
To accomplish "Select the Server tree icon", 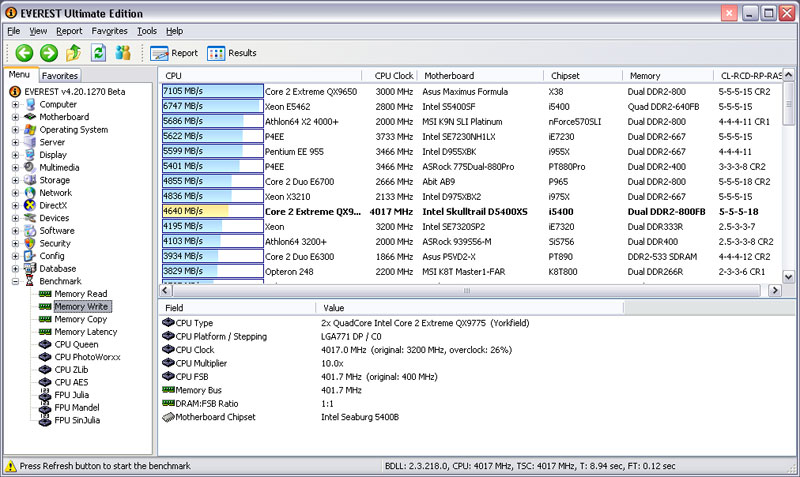I will [31, 142].
